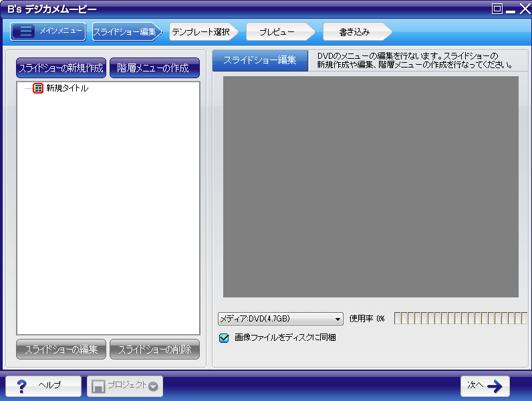Viewport: 532px width, 401px height.
Task: Click the hamburger icon in メインメニュー
Action: (25, 31)
